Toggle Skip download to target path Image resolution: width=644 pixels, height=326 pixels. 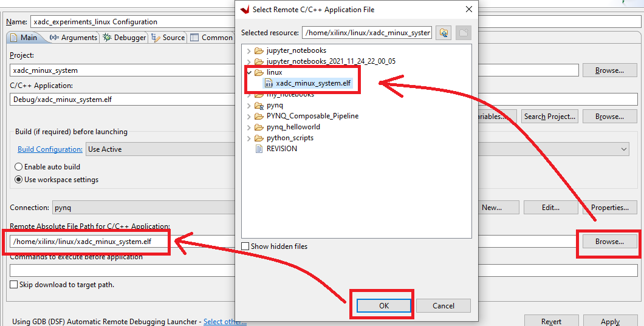pos(13,285)
